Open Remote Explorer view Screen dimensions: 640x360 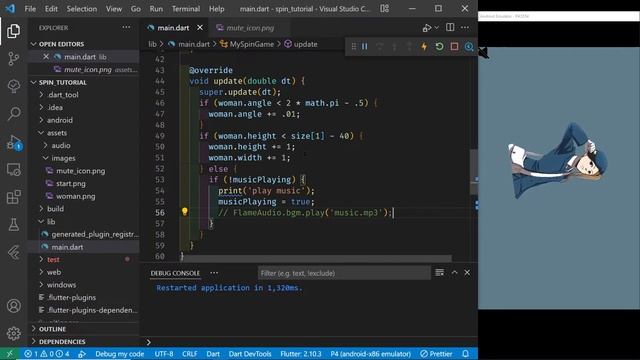click(x=13, y=169)
